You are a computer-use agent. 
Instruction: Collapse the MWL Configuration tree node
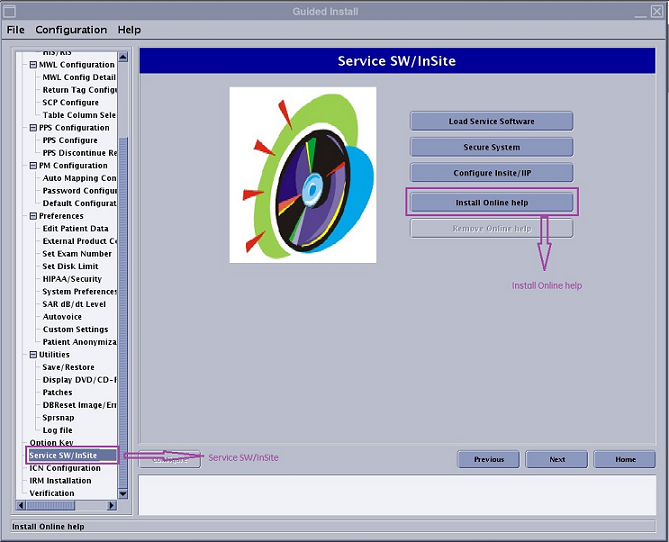click(33, 65)
